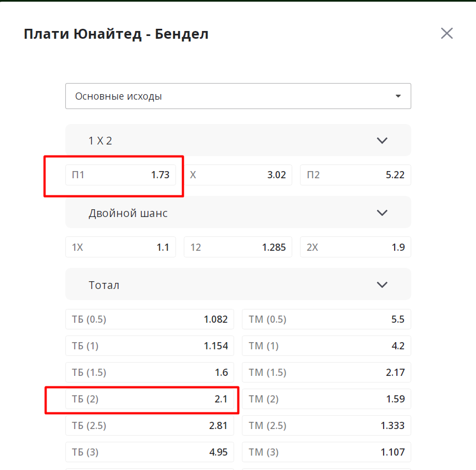Collapse the Двойной шанс section
The image size is (476, 470).
[x=382, y=213]
